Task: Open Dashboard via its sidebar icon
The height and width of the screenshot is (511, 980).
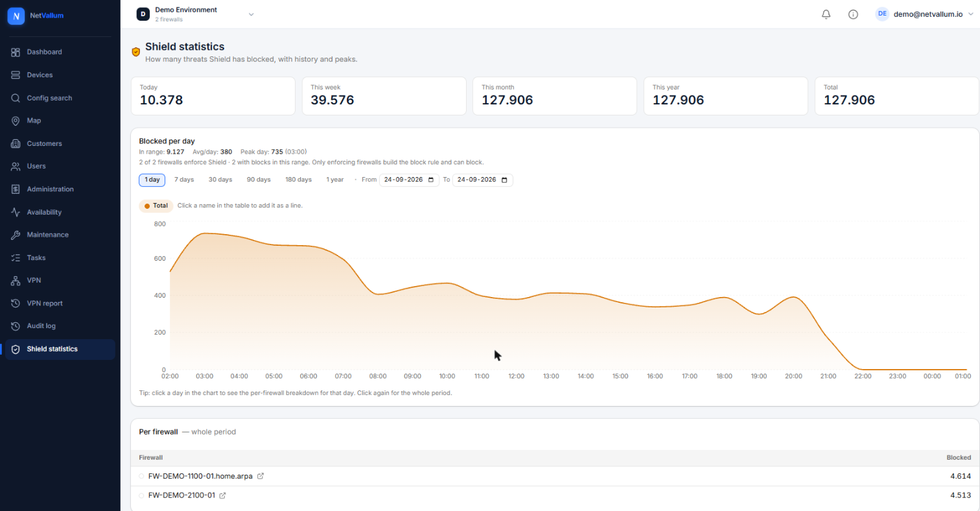Action: coord(16,52)
